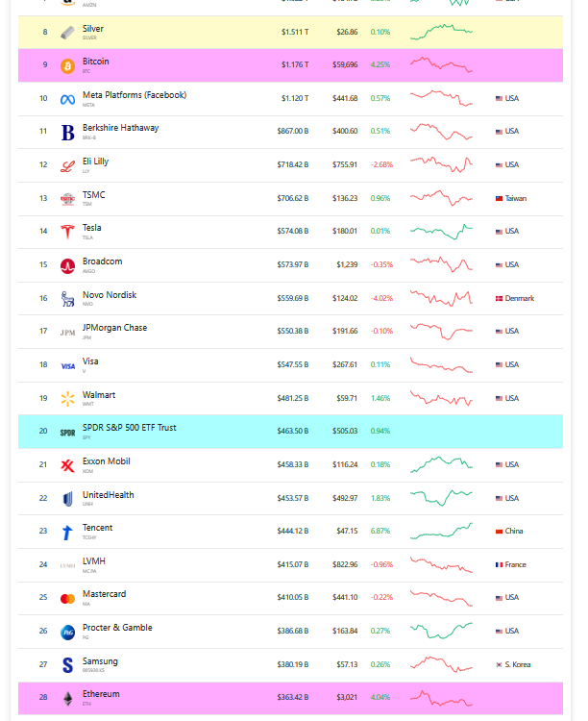This screenshot has height=721, width=588.
Task: Click the Tesla logo icon
Action: (67, 232)
